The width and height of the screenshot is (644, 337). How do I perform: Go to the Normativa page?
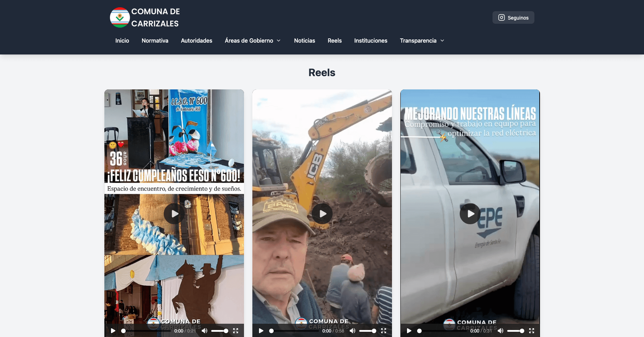155,41
